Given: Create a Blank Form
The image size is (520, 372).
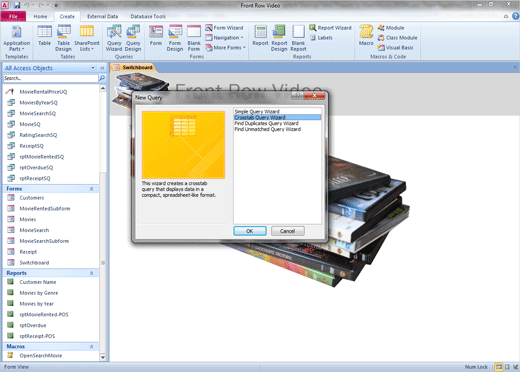Looking at the screenshot, I should click(194, 39).
